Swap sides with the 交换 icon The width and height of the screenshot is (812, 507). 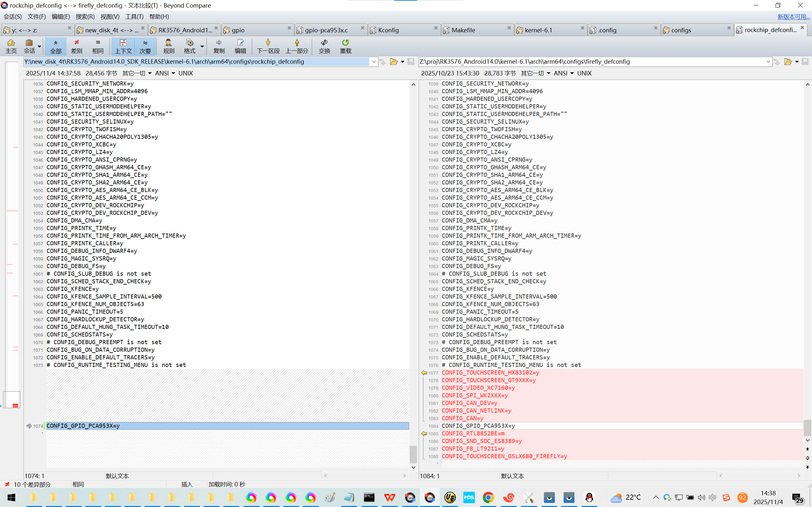324,46
